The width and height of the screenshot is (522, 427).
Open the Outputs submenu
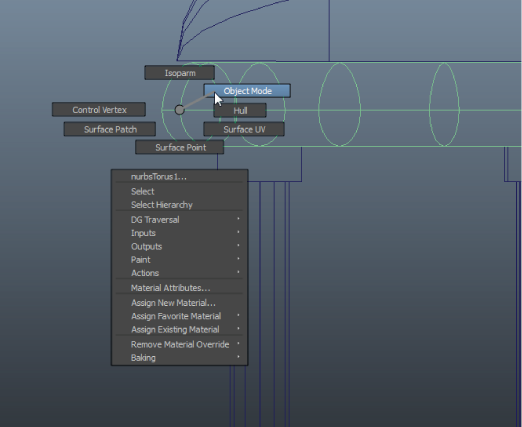180,246
